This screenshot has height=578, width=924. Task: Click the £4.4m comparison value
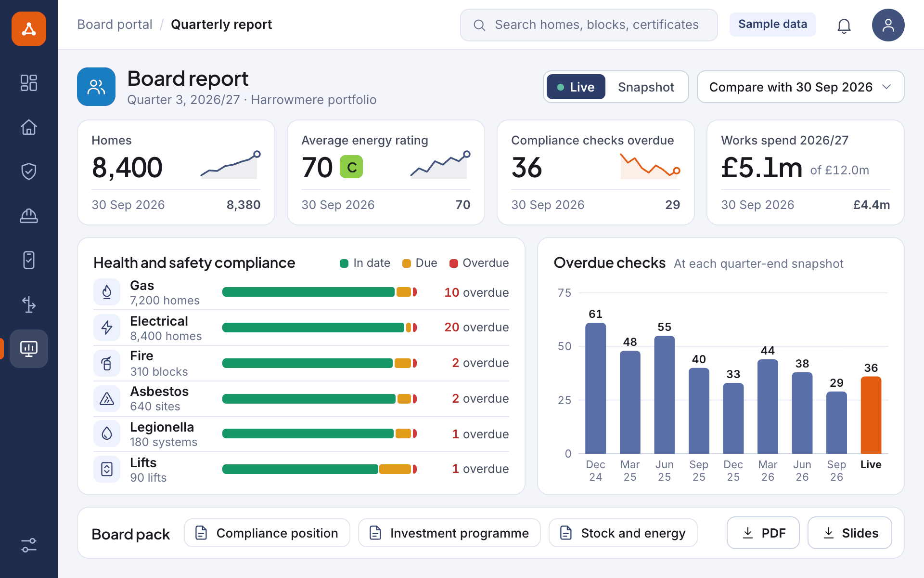click(872, 205)
